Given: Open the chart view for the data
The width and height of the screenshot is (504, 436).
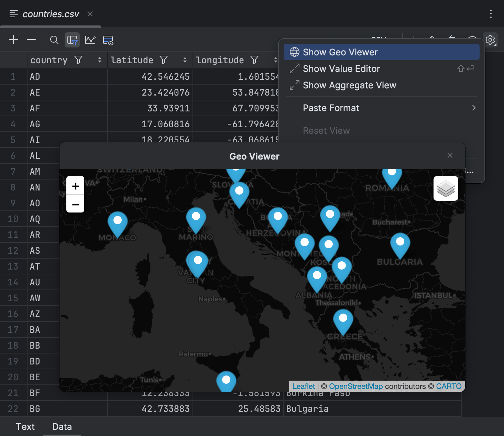Looking at the screenshot, I should 90,40.
